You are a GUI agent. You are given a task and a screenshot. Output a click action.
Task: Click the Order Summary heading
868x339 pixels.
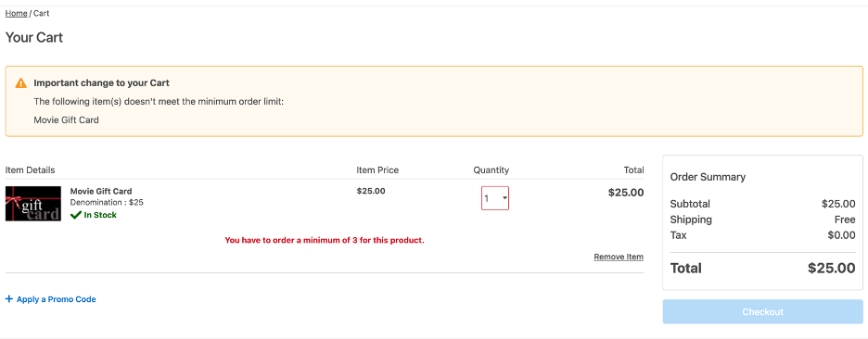708,177
